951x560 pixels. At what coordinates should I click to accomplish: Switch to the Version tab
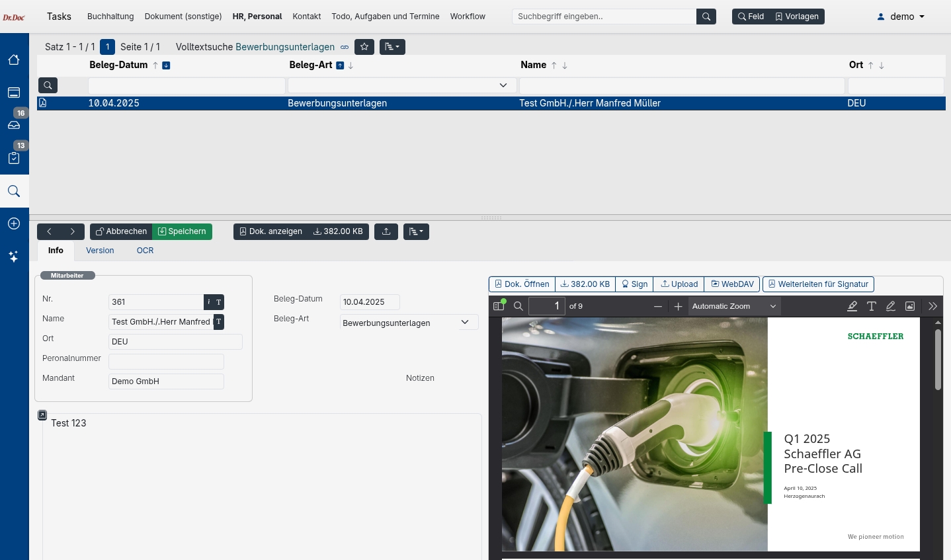coord(100,251)
